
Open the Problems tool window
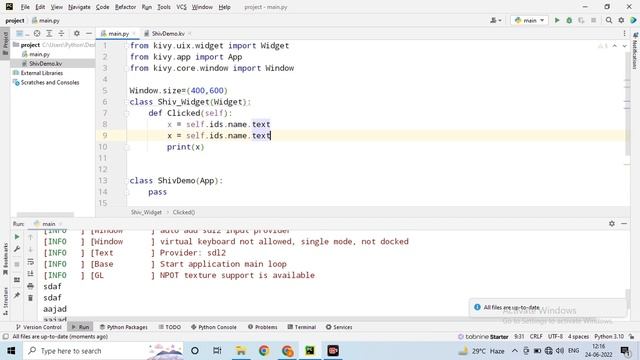tap(262, 327)
